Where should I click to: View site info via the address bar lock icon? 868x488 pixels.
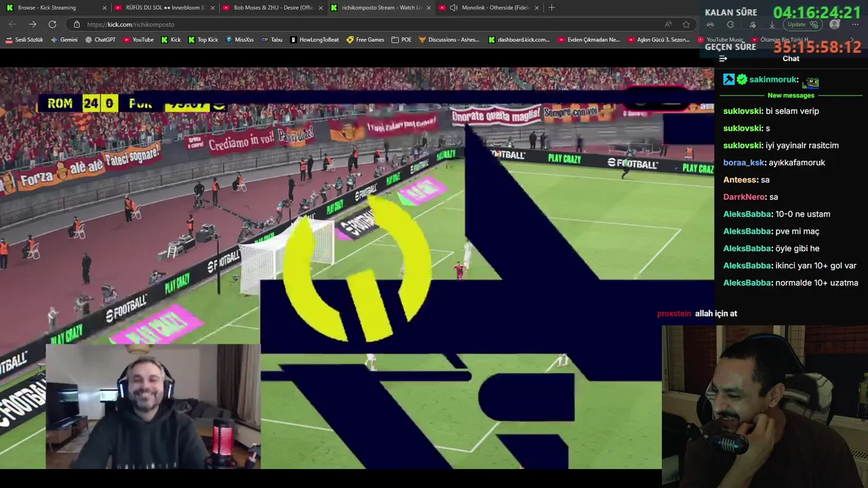pos(77,24)
